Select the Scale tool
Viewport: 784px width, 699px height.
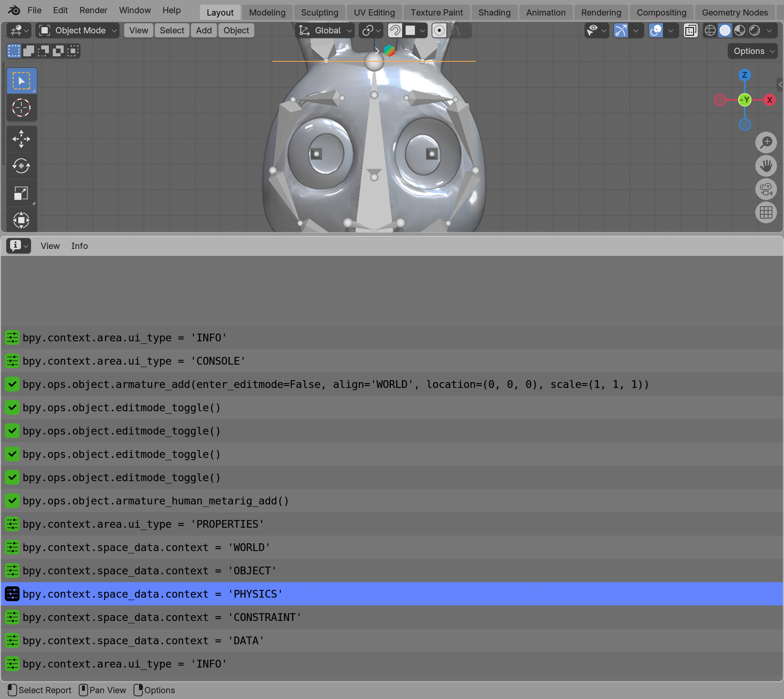tap(22, 193)
